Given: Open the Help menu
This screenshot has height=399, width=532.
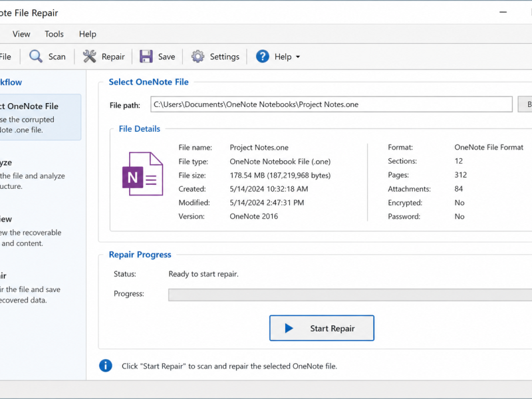Looking at the screenshot, I should click(88, 34).
